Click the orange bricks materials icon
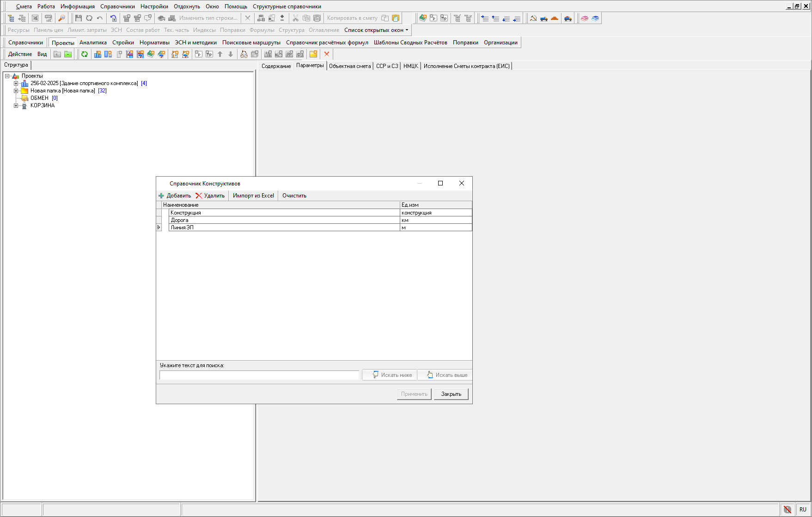 click(x=555, y=18)
